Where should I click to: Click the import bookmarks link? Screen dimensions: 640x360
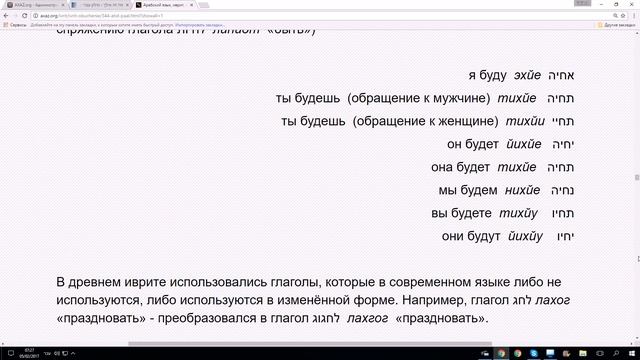[x=199, y=25]
